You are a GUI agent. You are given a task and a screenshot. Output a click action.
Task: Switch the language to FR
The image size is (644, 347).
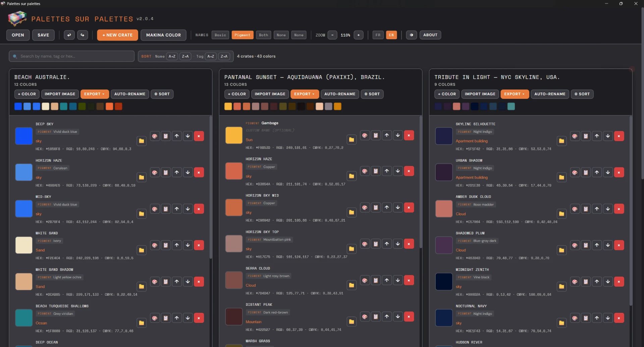tap(378, 35)
